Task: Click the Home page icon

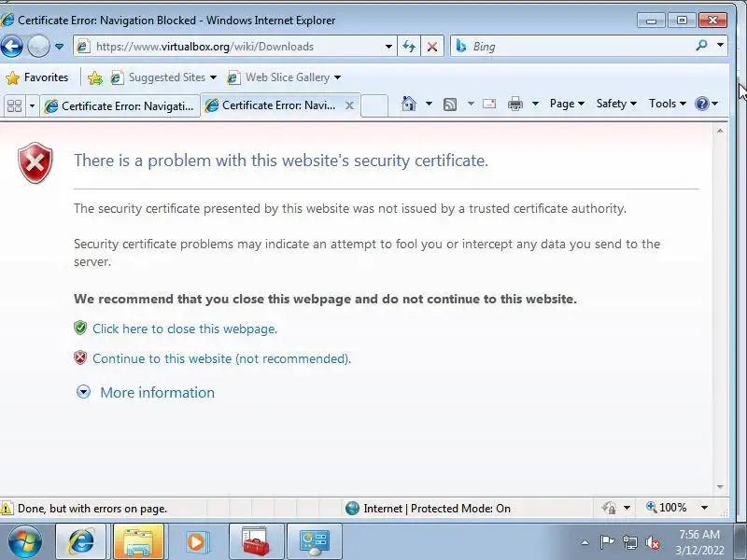Action: (409, 104)
